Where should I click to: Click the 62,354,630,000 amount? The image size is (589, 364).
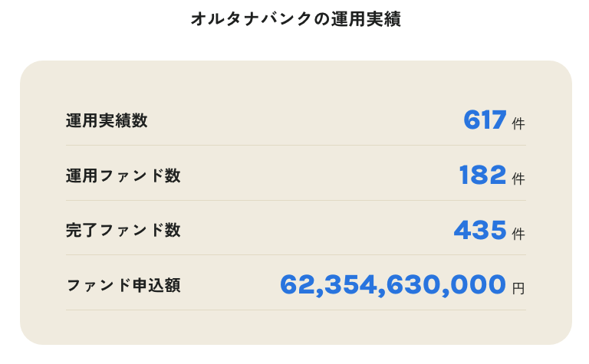pos(393,285)
